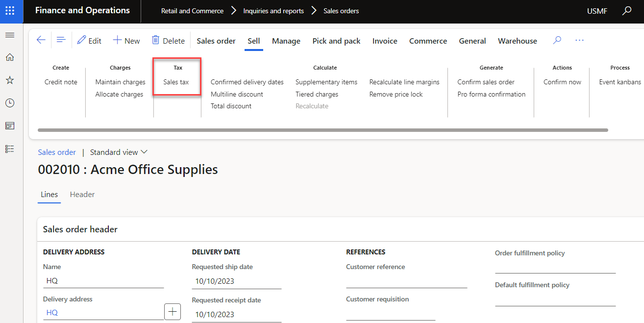Click the Edit pencil button

(x=89, y=41)
